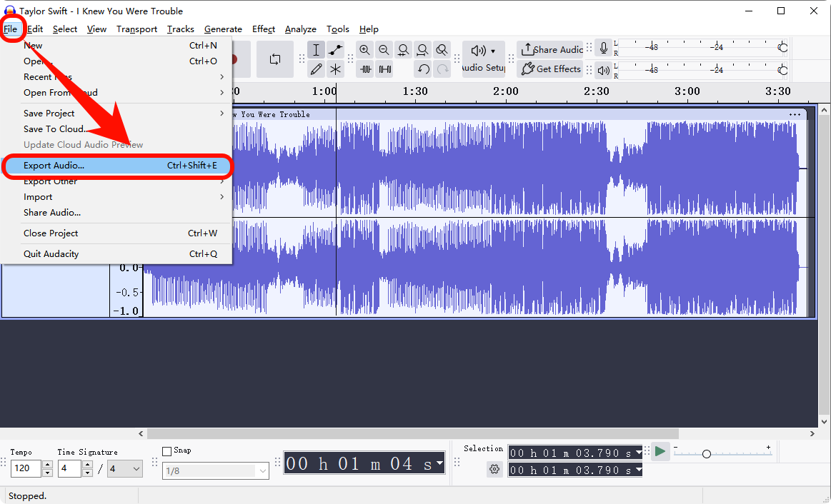Open the Tracks menu
This screenshot has height=504, width=831.
click(181, 29)
